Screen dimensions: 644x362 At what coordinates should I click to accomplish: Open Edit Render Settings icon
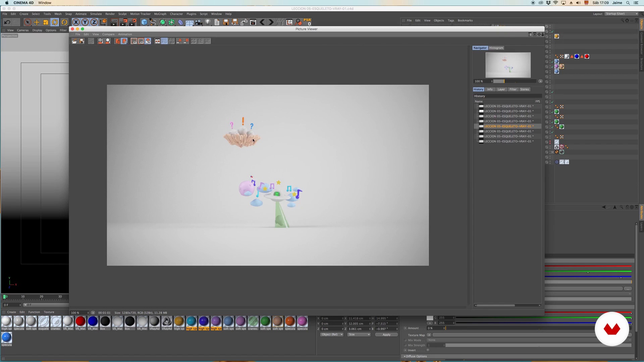pyautogui.click(x=133, y=22)
